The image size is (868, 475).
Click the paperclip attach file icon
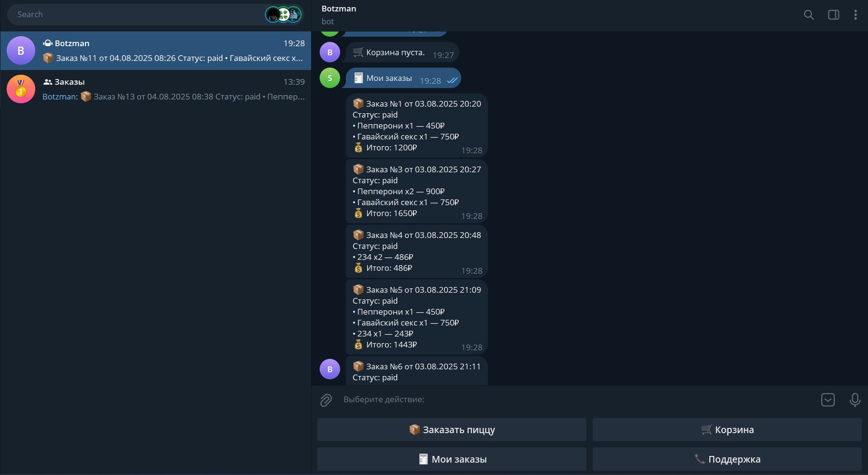(326, 400)
